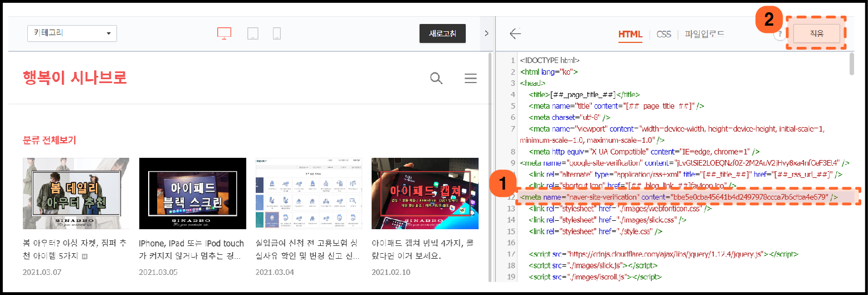Open the 고용보험 screenshot post thumbnail

click(309, 193)
